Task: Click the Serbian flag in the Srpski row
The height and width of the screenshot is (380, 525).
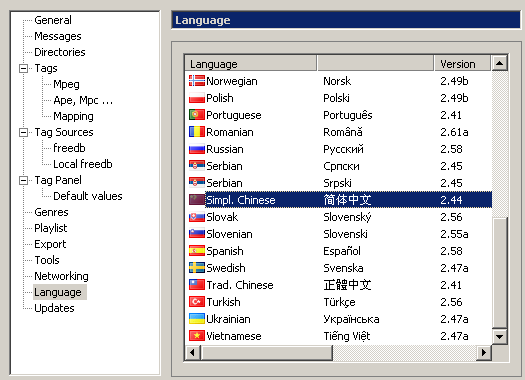Action: coord(197,183)
